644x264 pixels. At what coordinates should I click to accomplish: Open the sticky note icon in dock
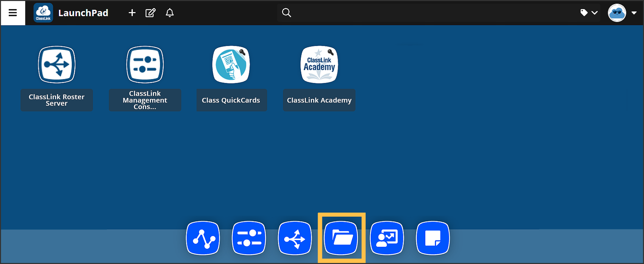point(433,238)
